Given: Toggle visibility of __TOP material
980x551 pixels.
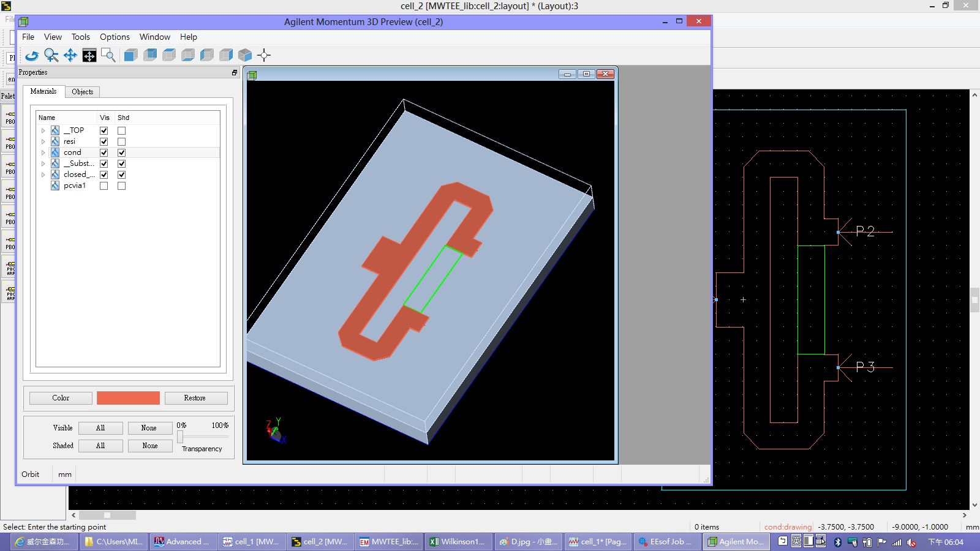Looking at the screenshot, I should pos(104,130).
